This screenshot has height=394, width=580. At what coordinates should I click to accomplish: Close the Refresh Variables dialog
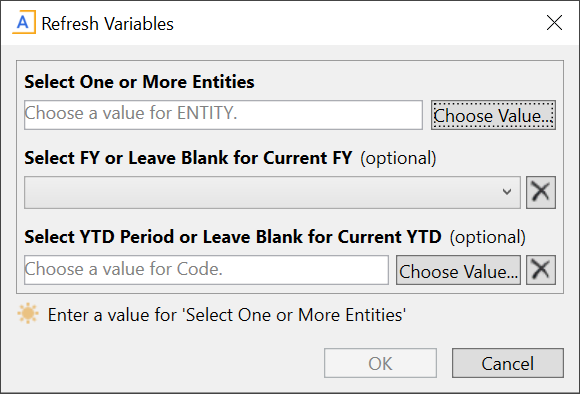[x=554, y=23]
